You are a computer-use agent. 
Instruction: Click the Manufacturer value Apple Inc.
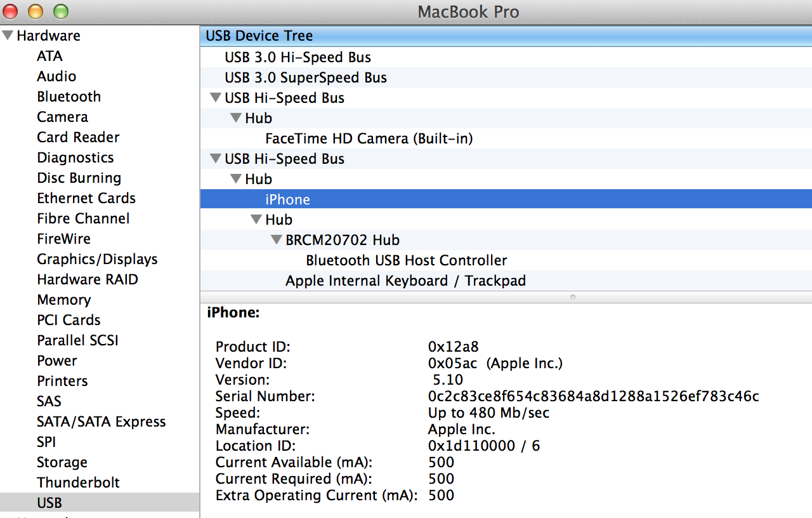coord(462,429)
